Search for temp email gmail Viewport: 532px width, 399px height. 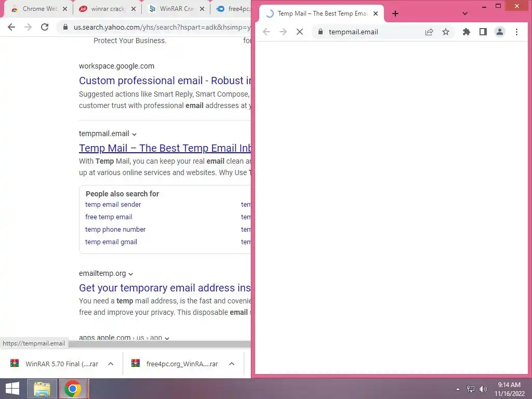tap(111, 242)
